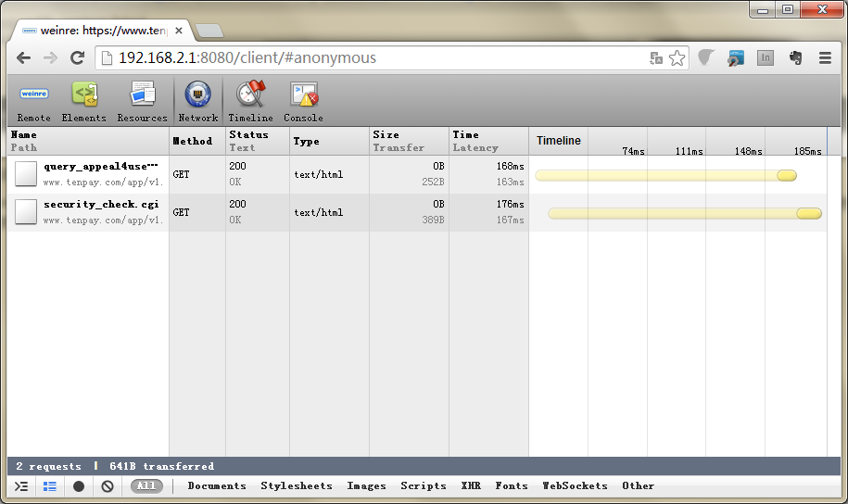Filter requests by XHR

[471, 486]
